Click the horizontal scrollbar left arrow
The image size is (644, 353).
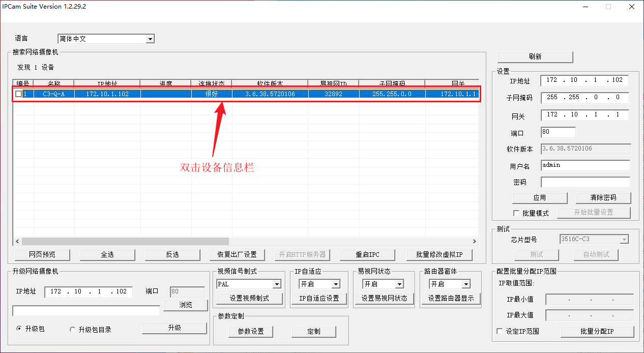(x=17, y=241)
